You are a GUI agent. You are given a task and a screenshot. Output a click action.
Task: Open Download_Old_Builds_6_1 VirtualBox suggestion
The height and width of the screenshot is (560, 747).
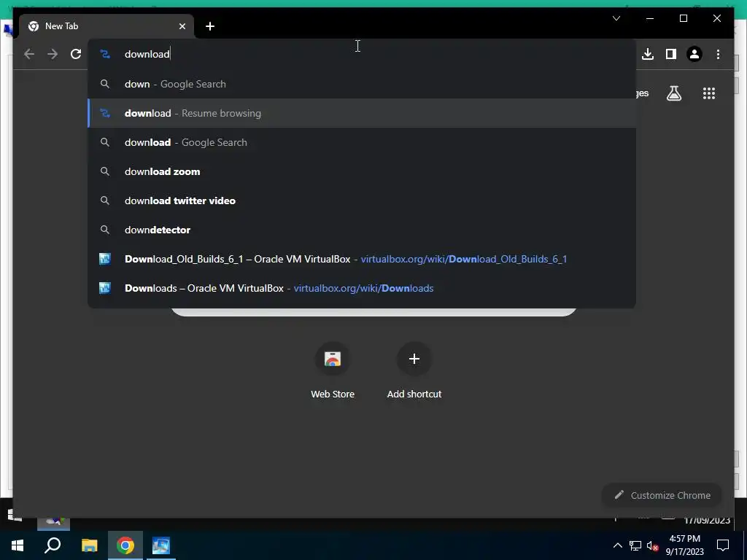362,259
